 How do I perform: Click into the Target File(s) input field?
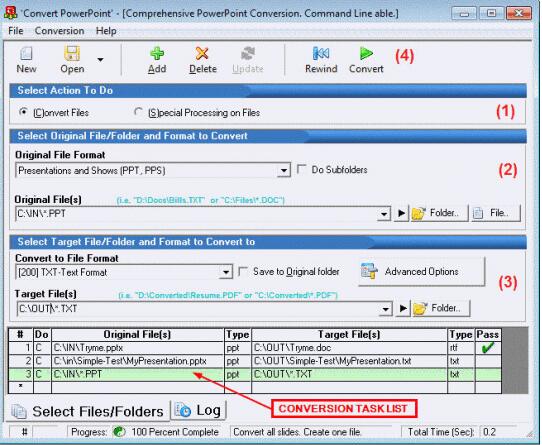(x=199, y=308)
